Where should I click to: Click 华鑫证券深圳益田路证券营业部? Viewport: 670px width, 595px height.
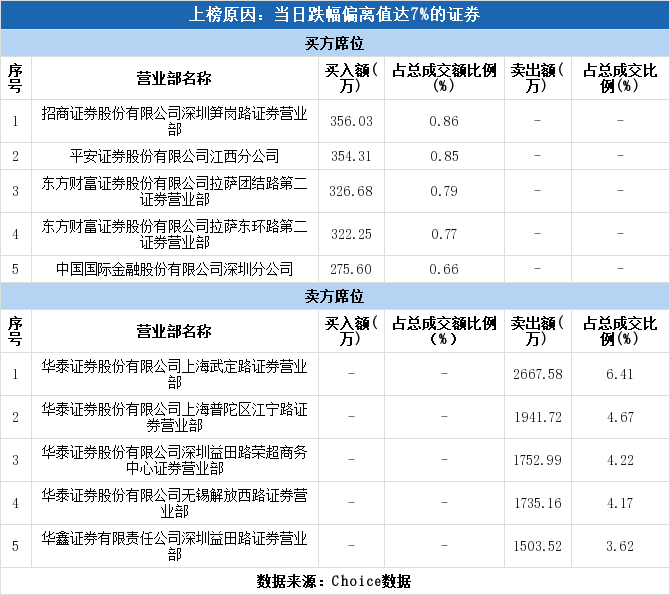(174, 546)
